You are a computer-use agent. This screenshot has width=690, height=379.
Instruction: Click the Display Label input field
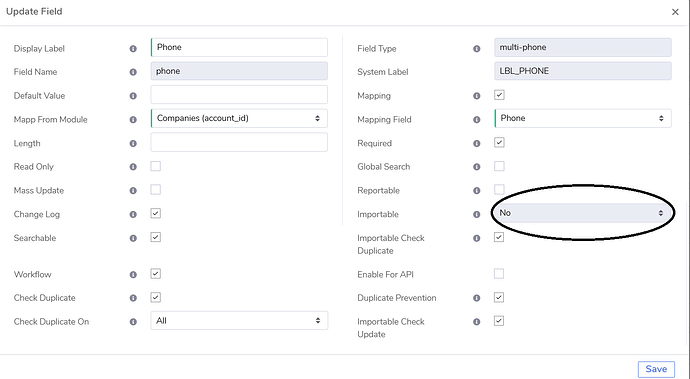pos(239,47)
